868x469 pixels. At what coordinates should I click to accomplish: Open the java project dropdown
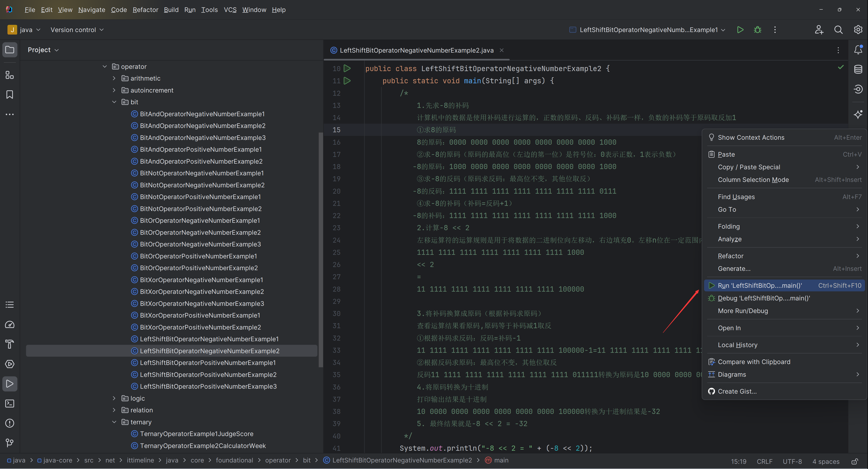coord(25,30)
